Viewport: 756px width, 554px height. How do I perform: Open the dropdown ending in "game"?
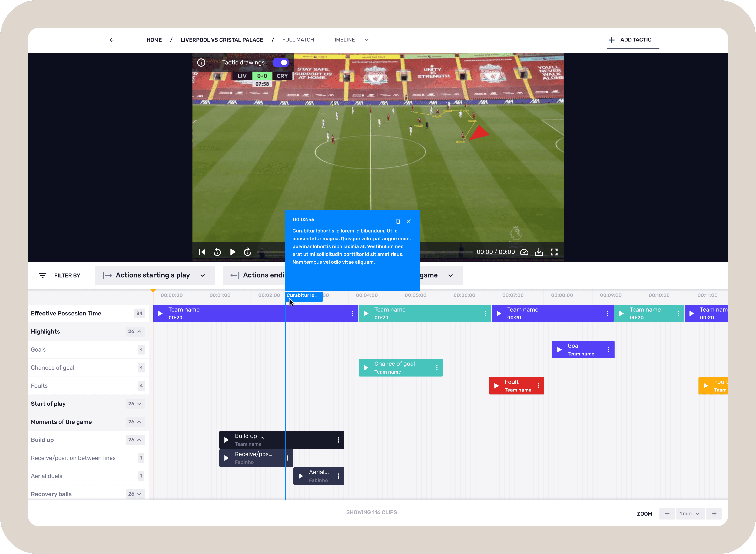tap(441, 275)
